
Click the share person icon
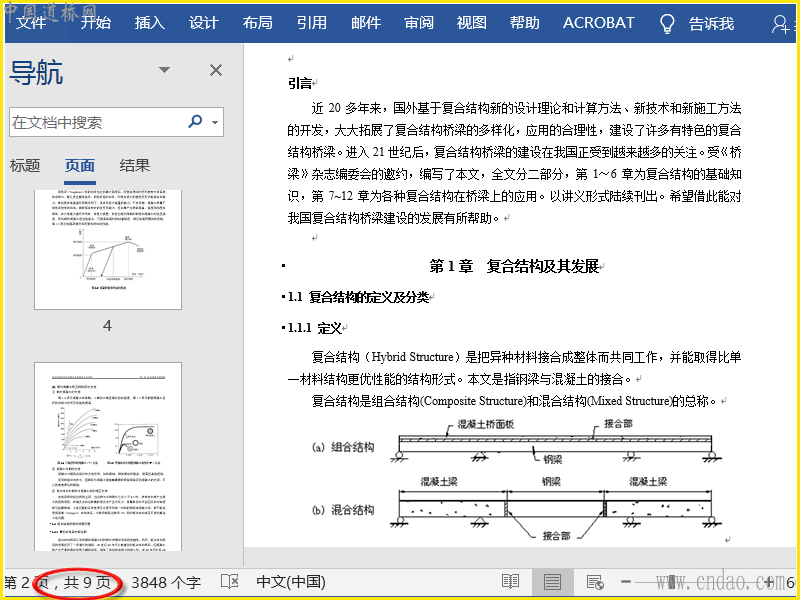[781, 24]
